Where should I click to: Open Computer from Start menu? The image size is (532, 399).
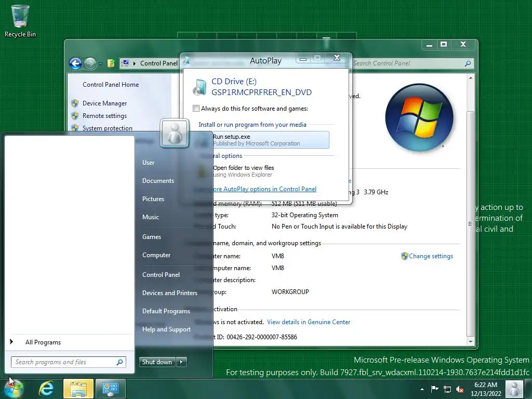click(x=156, y=255)
